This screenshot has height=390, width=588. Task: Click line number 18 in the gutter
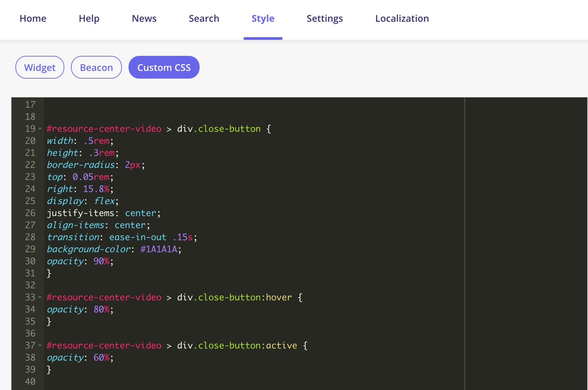click(30, 117)
